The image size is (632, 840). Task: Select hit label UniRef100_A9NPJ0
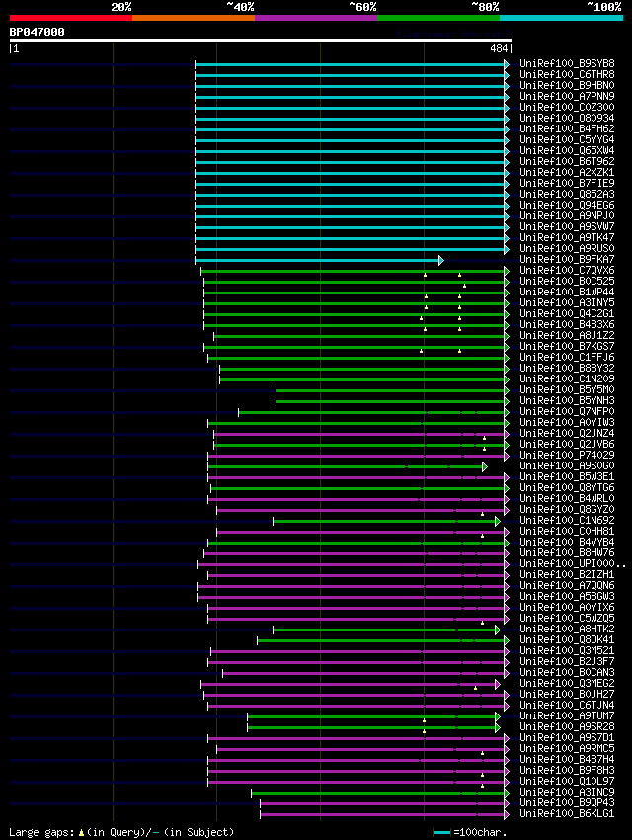coord(567,215)
